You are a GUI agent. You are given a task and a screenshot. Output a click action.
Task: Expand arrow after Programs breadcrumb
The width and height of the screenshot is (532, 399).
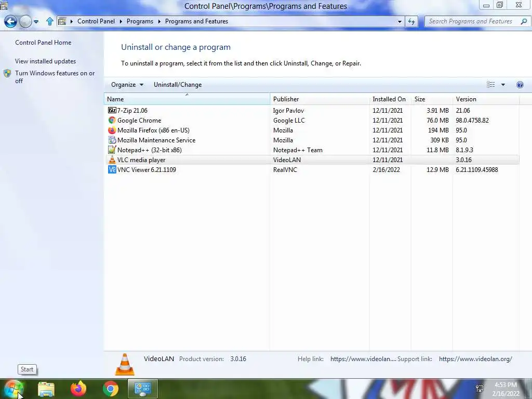(159, 21)
